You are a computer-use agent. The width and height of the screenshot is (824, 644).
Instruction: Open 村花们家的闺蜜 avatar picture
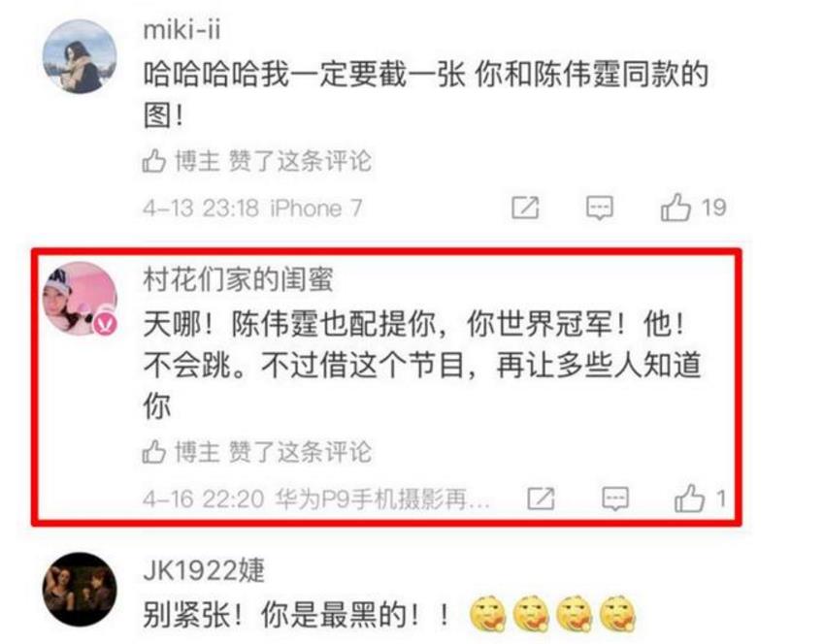pos(79,298)
